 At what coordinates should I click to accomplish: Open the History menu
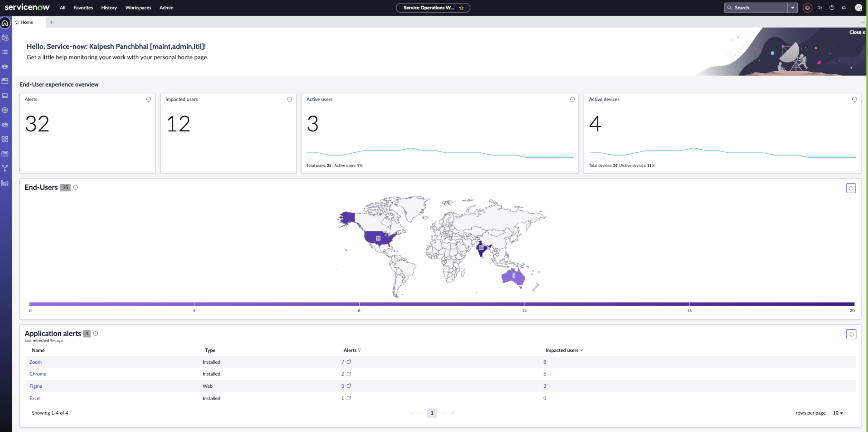coord(109,8)
